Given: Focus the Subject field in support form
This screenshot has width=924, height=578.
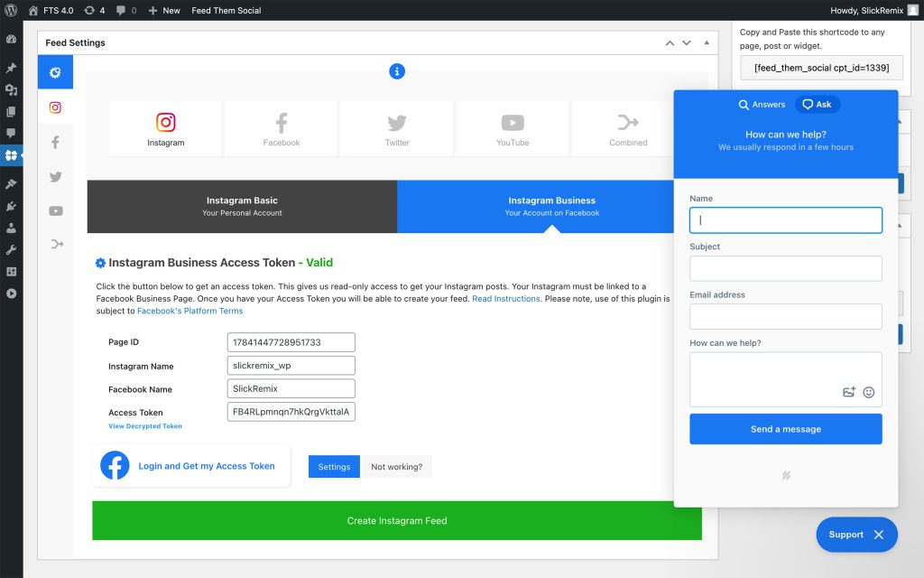Looking at the screenshot, I should (x=786, y=268).
